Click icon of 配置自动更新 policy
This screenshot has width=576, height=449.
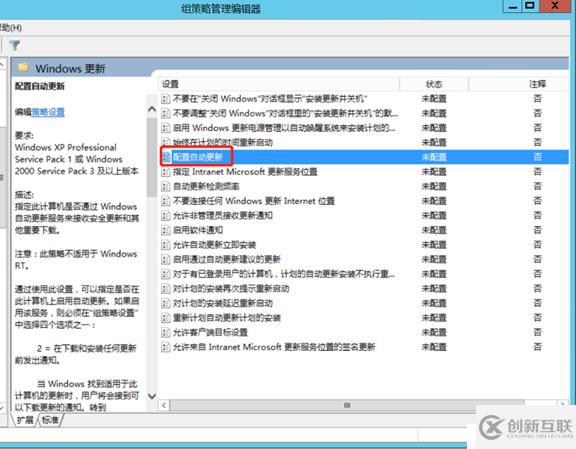(166, 157)
